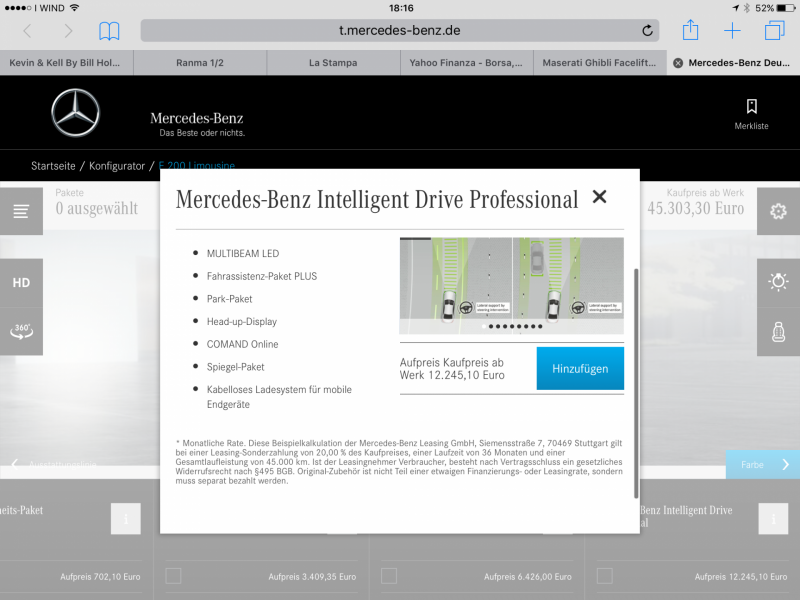Click the Head-up-Display list item

[242, 321]
